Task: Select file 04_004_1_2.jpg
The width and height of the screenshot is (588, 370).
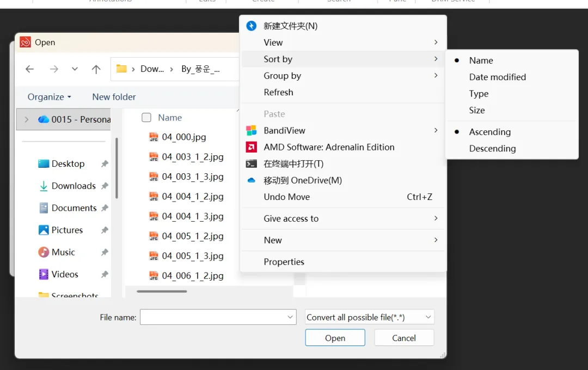Action: (186, 197)
